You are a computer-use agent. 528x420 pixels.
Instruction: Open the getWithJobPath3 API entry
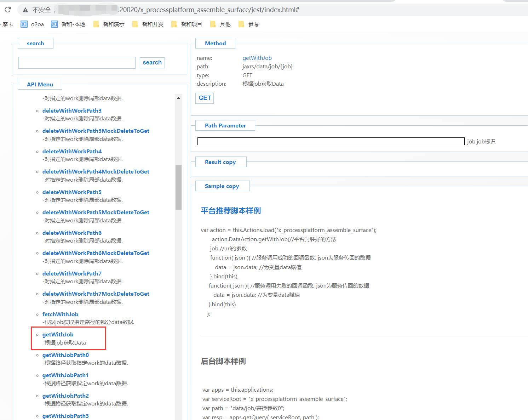pyautogui.click(x=65, y=416)
